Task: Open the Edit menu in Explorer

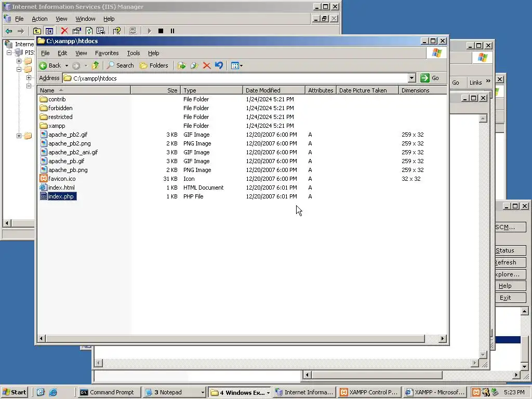Action: 62,53
